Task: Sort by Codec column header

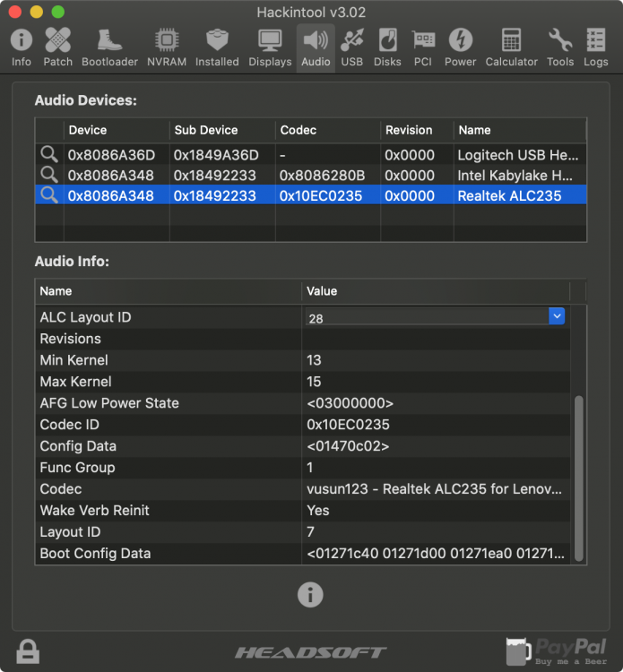Action: [x=327, y=130]
